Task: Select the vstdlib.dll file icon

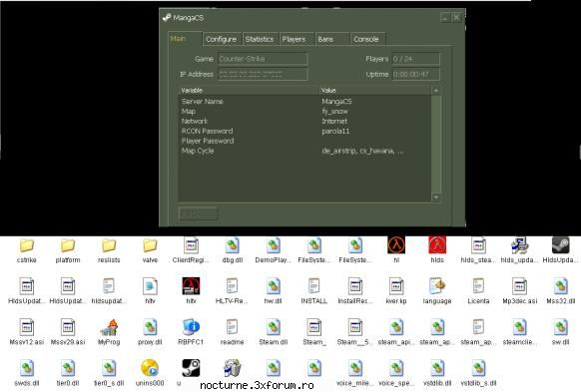Action: pos(437,368)
